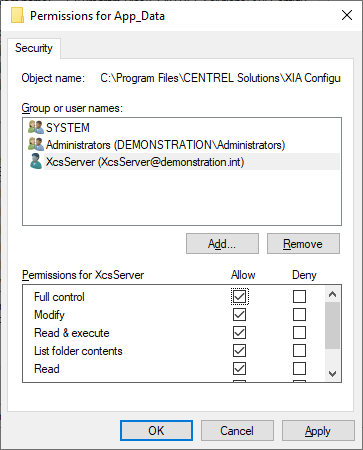Click the Remove button

point(303,244)
